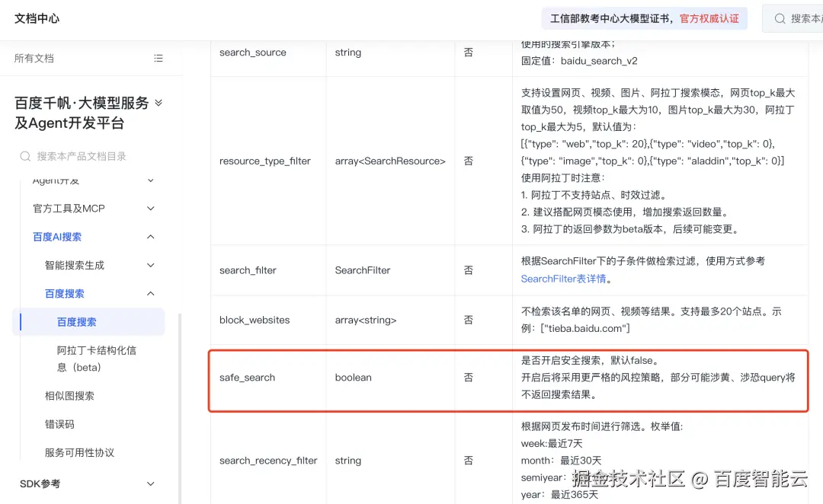Click the ["tieba.baidu.com"] example text
Viewport: 823px width, 504px height.
585,329
